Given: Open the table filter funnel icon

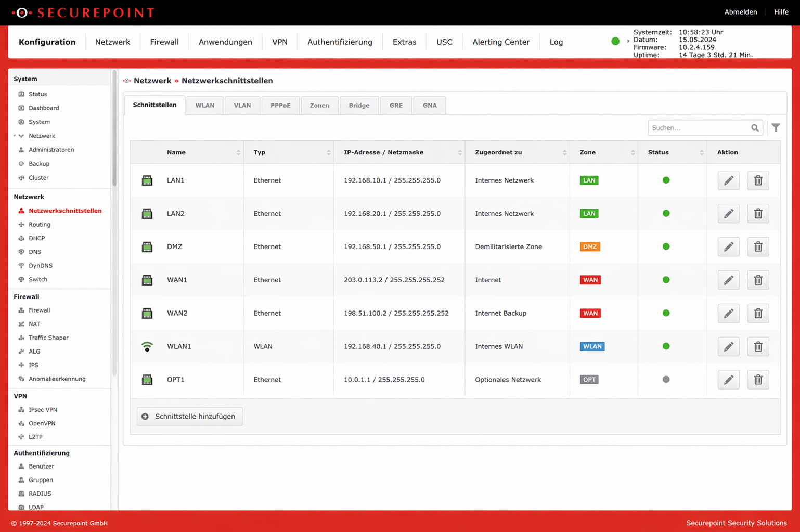Looking at the screenshot, I should (776, 127).
